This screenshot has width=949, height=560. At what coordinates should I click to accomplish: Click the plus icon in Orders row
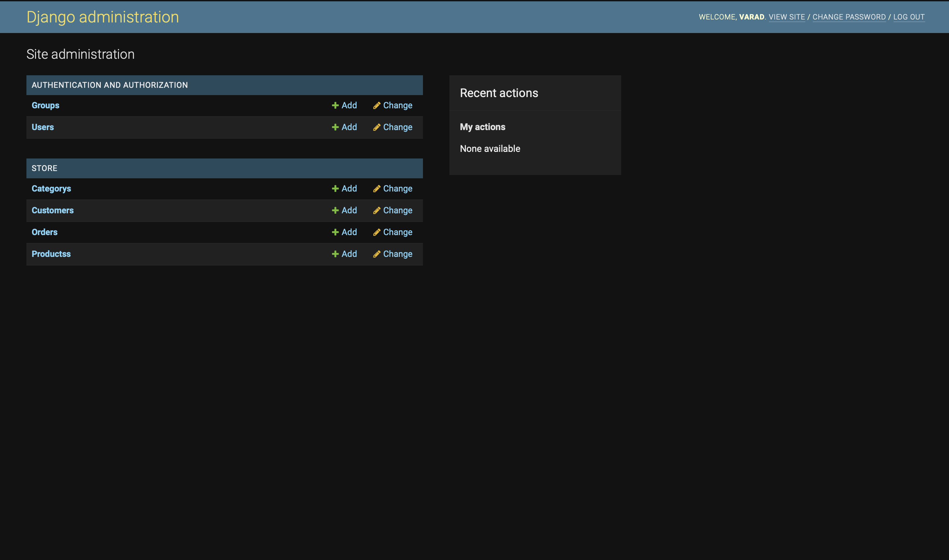coord(335,232)
